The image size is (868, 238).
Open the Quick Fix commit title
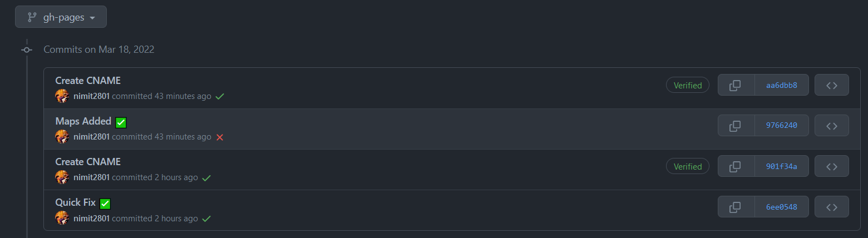pos(76,202)
